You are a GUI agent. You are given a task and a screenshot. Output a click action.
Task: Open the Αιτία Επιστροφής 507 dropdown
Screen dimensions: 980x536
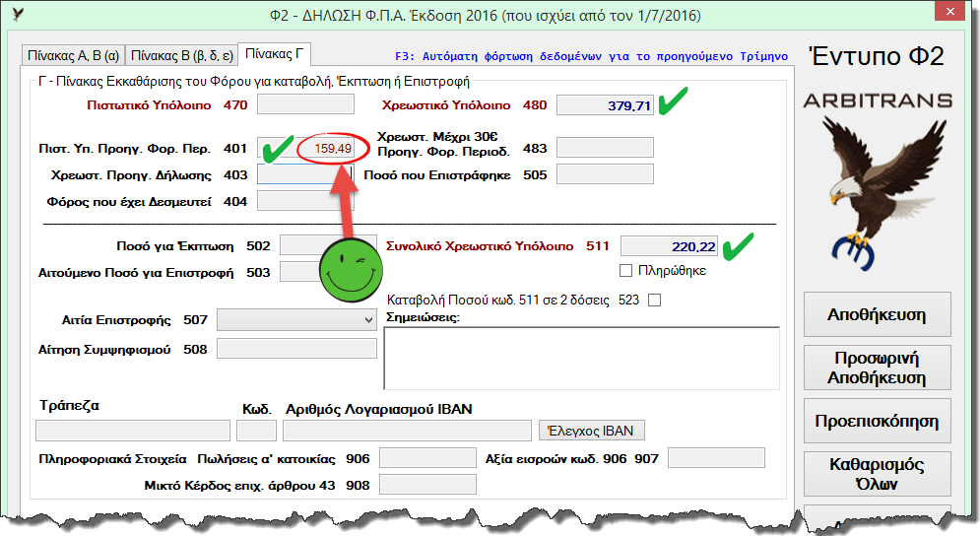(296, 320)
